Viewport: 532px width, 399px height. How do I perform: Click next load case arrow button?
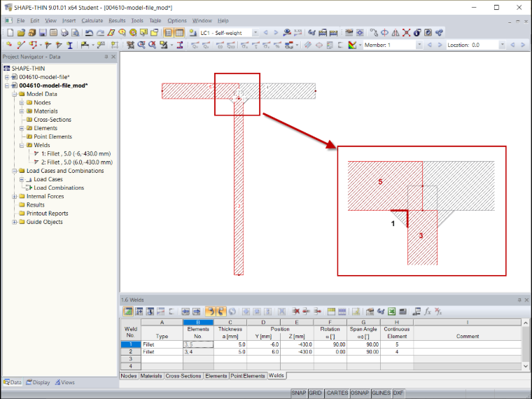point(276,33)
